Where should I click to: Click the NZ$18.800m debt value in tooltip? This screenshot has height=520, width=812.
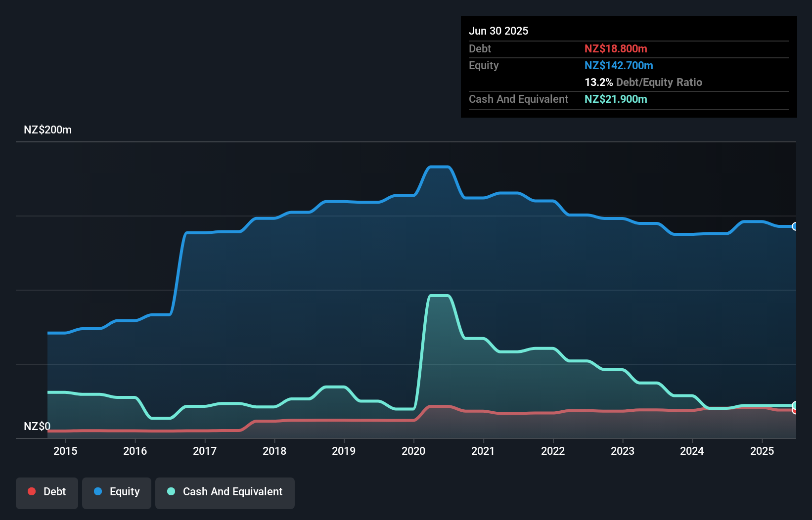tap(616, 48)
